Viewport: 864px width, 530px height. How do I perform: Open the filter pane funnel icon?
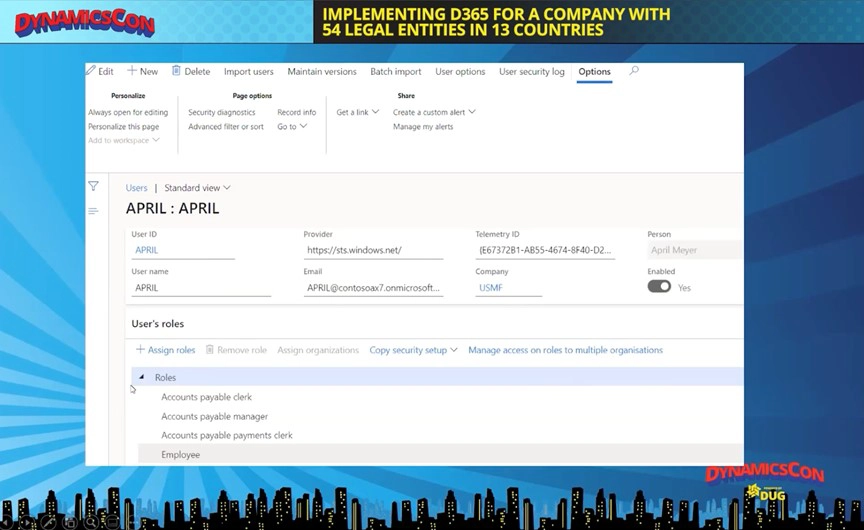93,186
